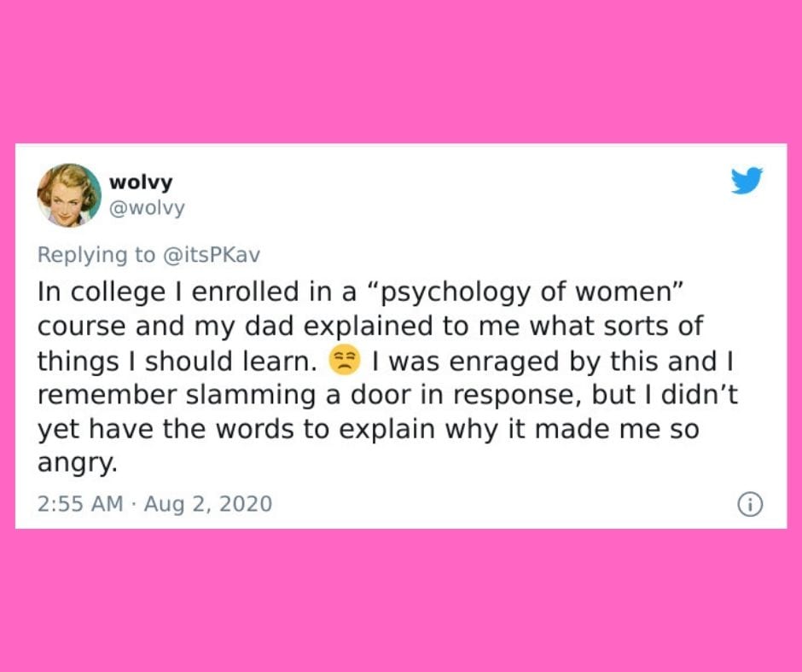
Task: Open the @itsPKav mention link
Action: click(212, 255)
